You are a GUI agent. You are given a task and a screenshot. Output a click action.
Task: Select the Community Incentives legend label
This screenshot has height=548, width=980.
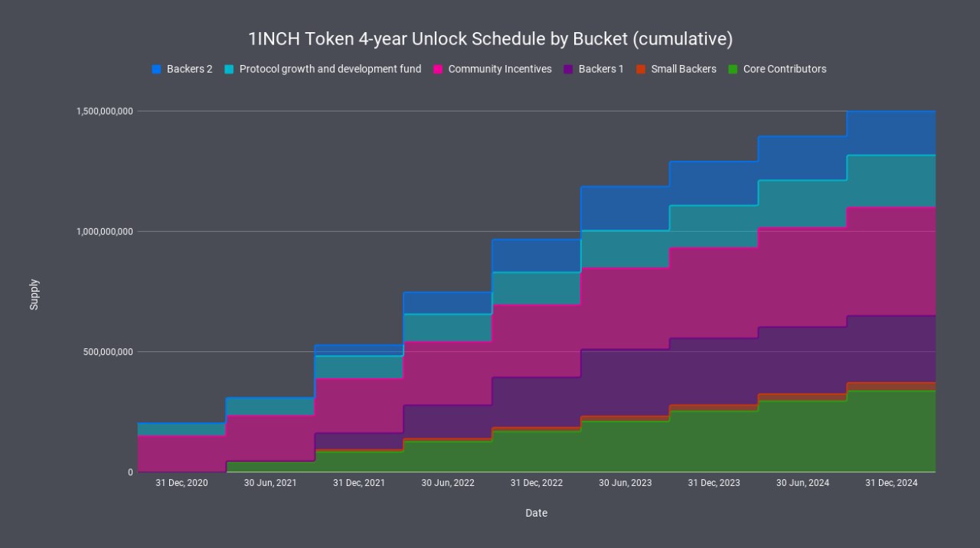tap(500, 69)
